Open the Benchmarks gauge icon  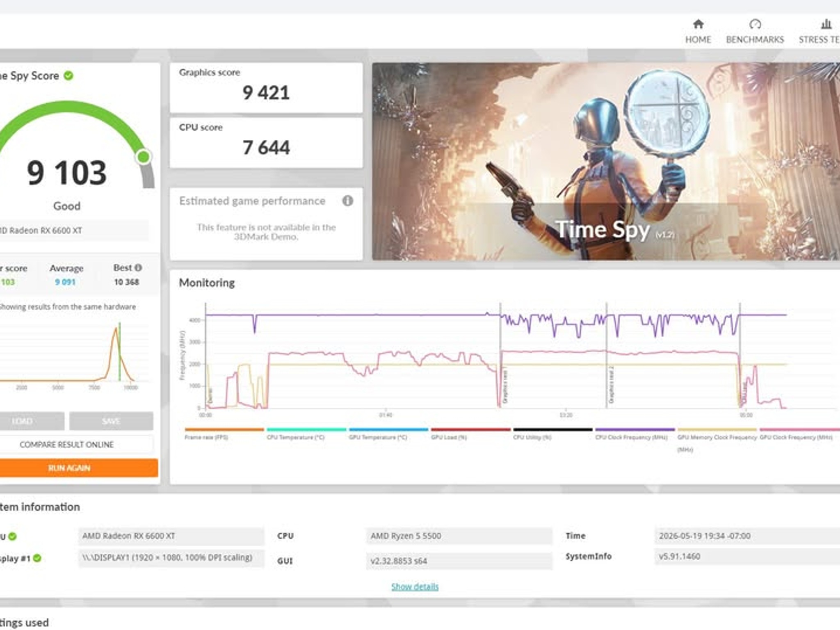tap(755, 24)
